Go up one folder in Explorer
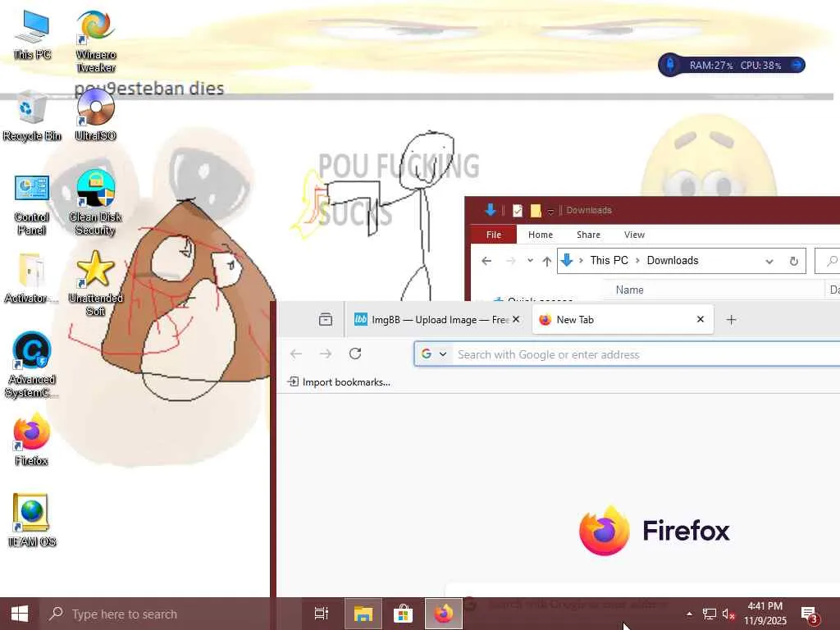 546,261
